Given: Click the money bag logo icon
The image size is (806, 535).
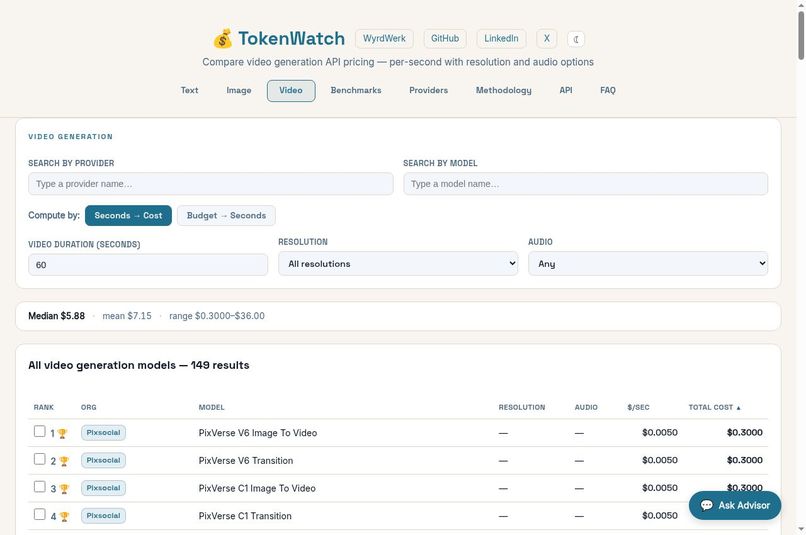Looking at the screenshot, I should (223, 39).
